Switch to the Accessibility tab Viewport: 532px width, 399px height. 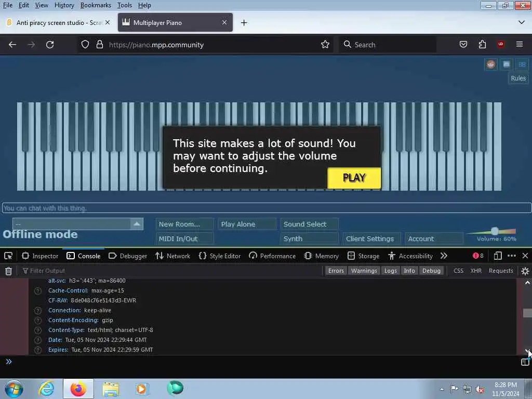coord(410,256)
